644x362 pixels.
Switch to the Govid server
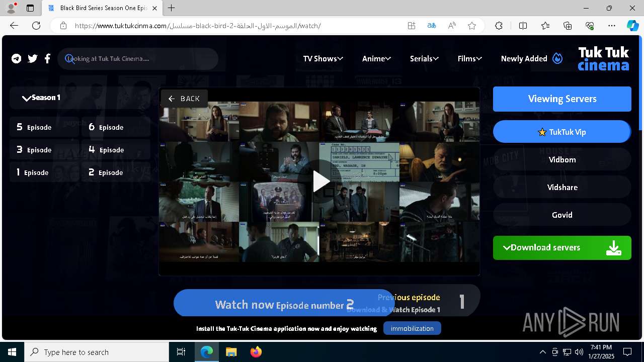coord(562,215)
